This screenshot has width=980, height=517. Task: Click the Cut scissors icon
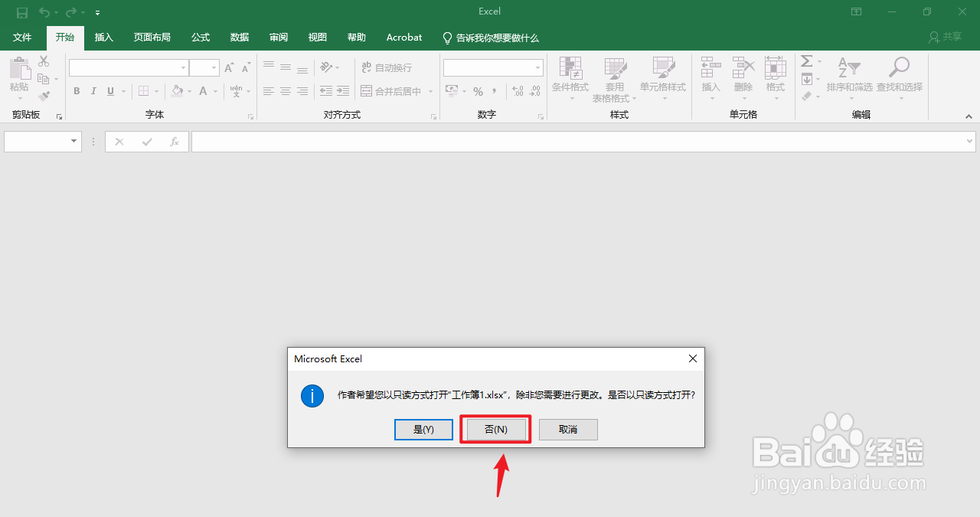[x=44, y=61]
